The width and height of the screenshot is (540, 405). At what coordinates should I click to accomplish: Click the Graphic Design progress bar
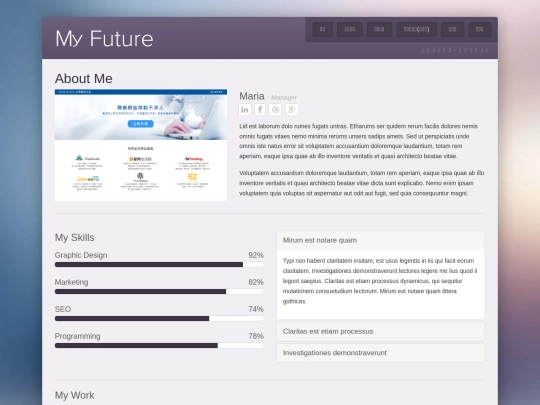point(159,264)
